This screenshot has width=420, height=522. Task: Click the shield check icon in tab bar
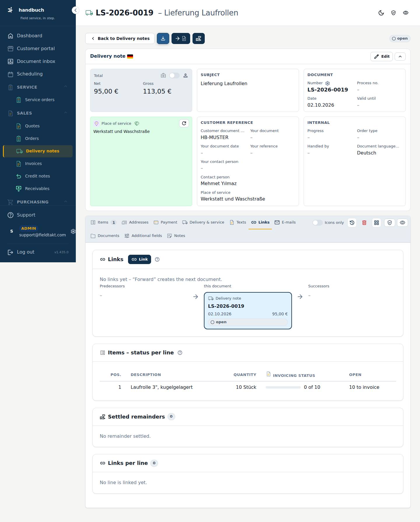coord(390,223)
